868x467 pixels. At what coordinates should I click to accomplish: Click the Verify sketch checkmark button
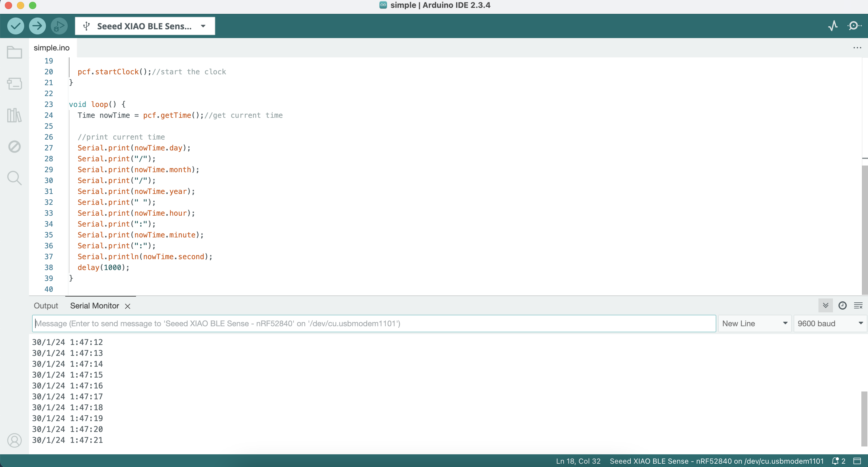(15, 26)
